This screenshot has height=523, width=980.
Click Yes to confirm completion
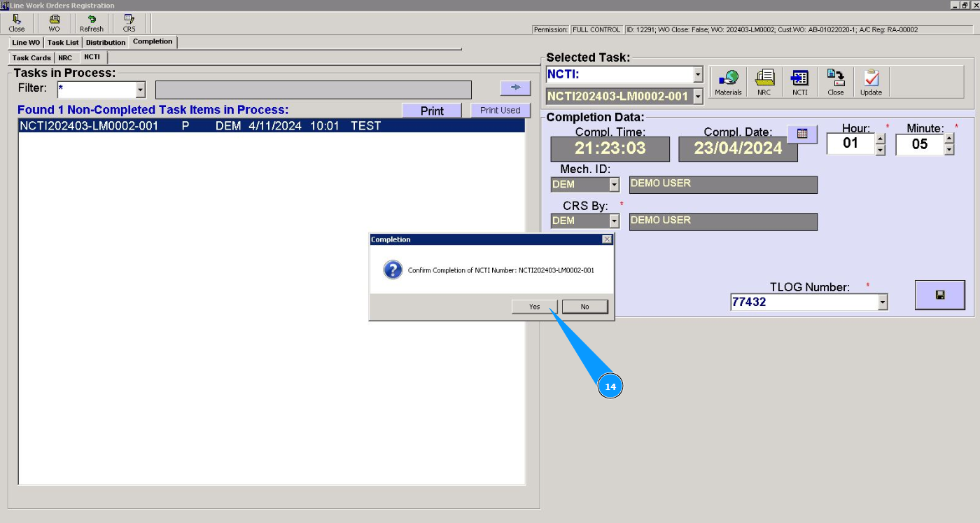click(x=535, y=307)
